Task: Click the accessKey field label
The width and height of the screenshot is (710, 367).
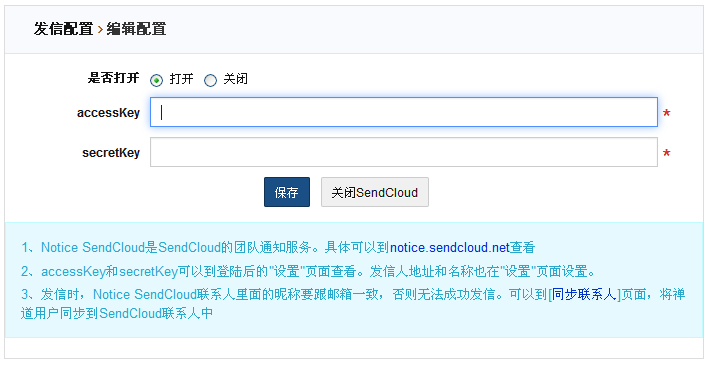Action: click(x=108, y=113)
